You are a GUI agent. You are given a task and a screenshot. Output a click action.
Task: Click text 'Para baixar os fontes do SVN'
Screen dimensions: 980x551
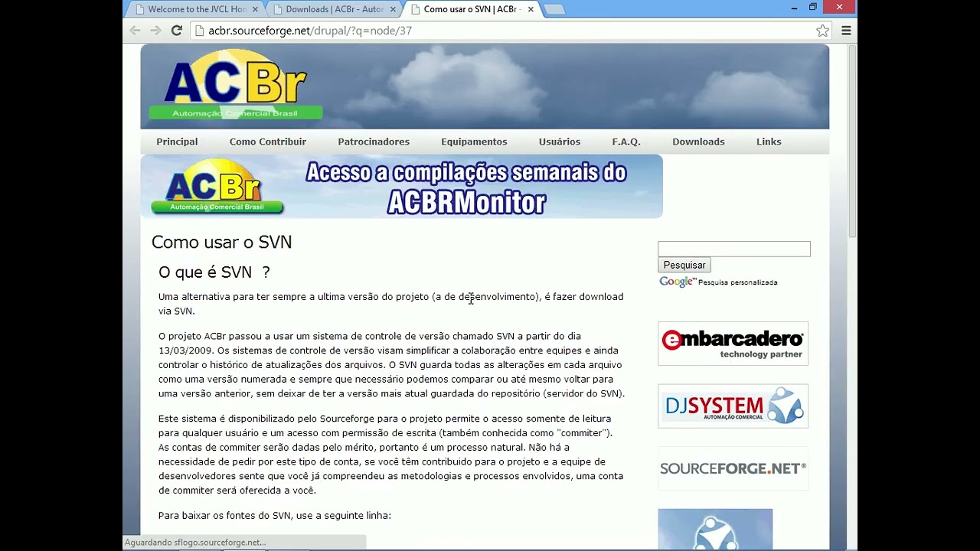pos(224,516)
